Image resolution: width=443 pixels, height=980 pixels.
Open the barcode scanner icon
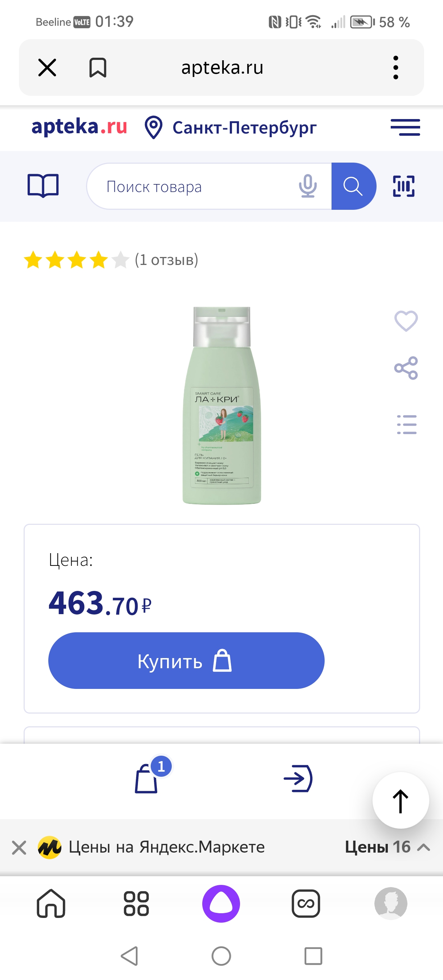[403, 186]
